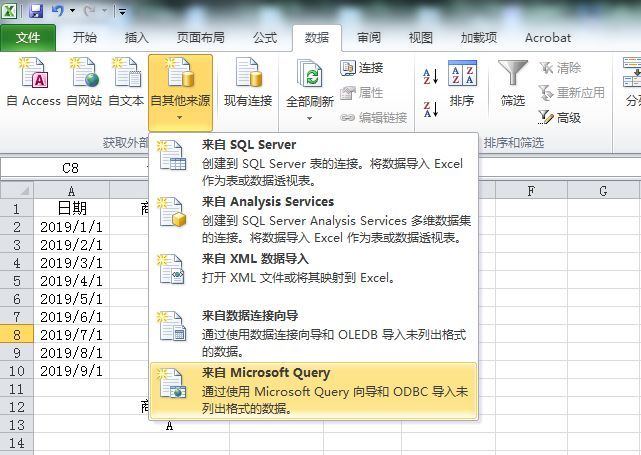The height and width of the screenshot is (455, 641).
Task: Click cell containing 2019/8/1
Action: pos(72,353)
